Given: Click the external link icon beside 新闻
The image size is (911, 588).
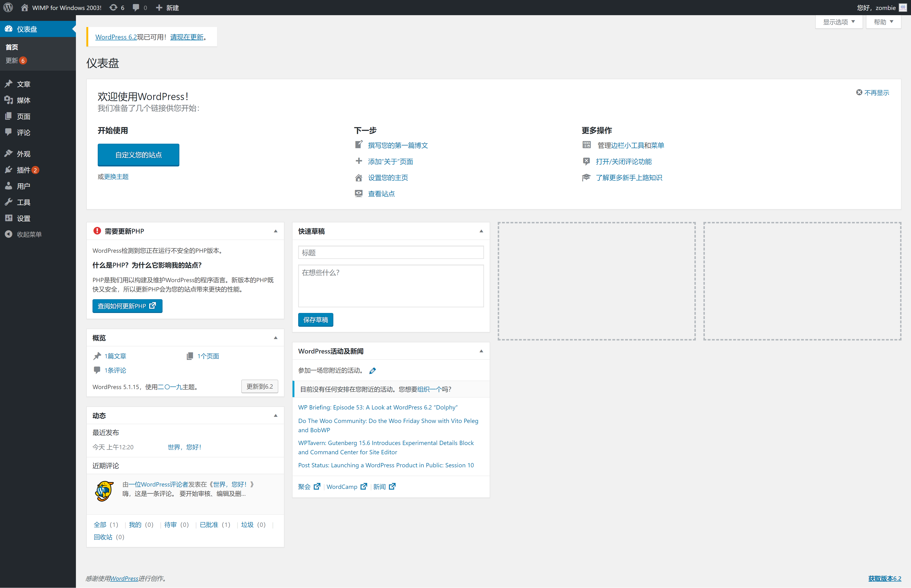Looking at the screenshot, I should [x=392, y=487].
